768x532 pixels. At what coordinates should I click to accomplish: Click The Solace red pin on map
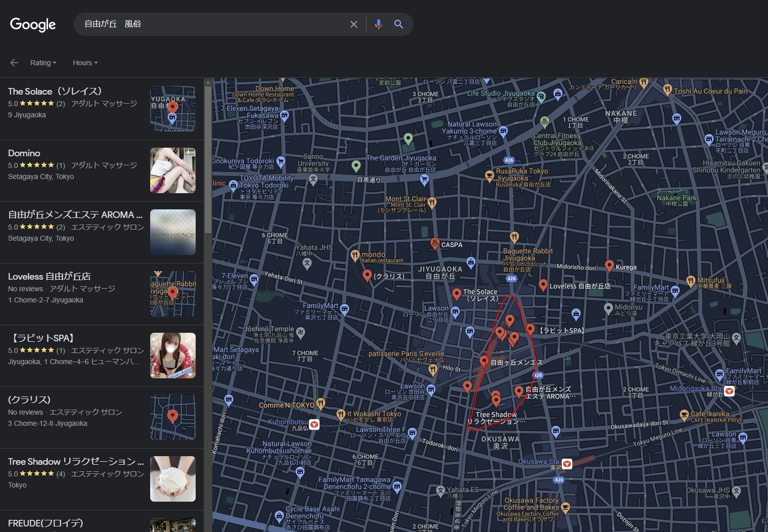tap(457, 294)
